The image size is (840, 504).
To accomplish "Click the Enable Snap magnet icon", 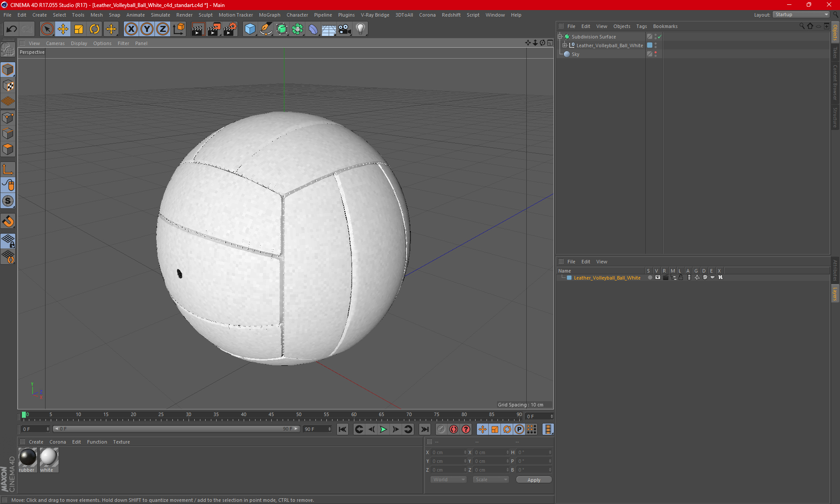I will (8, 221).
